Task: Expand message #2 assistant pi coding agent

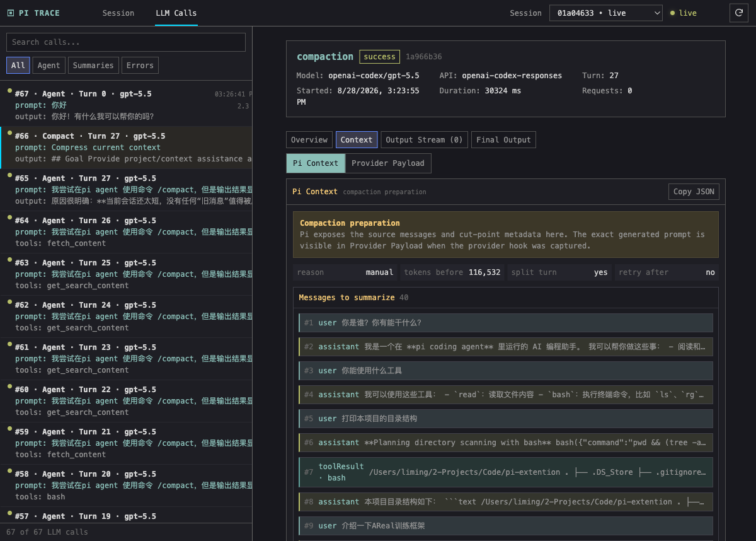Action: [506, 347]
